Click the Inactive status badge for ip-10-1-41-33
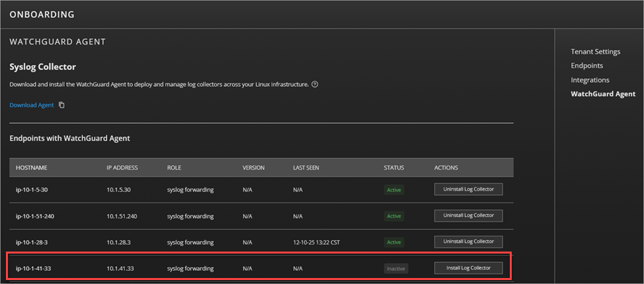This screenshot has height=284, width=644. [x=396, y=269]
